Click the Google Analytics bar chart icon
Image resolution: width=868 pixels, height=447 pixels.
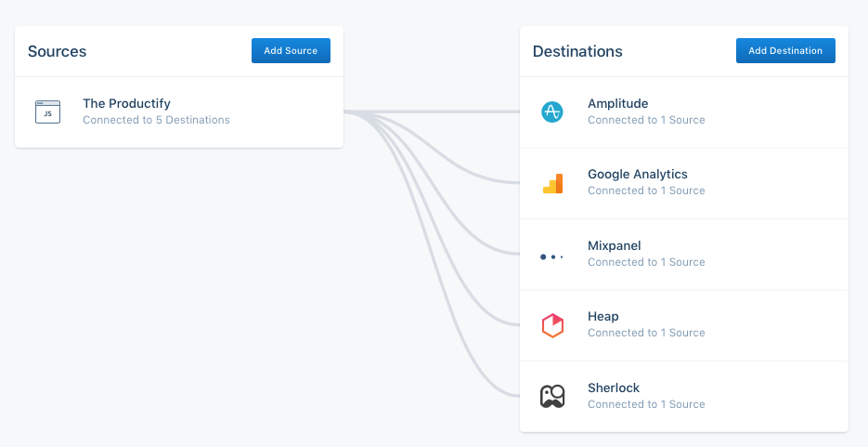(x=552, y=183)
